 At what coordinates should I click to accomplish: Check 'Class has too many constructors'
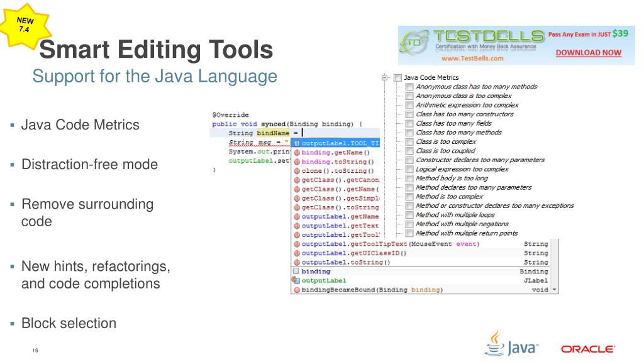409,114
